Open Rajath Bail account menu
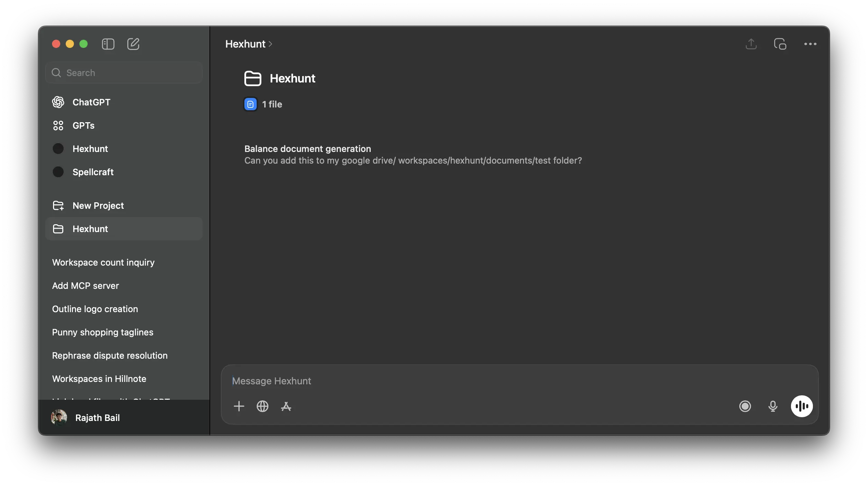This screenshot has height=486, width=868. (97, 418)
